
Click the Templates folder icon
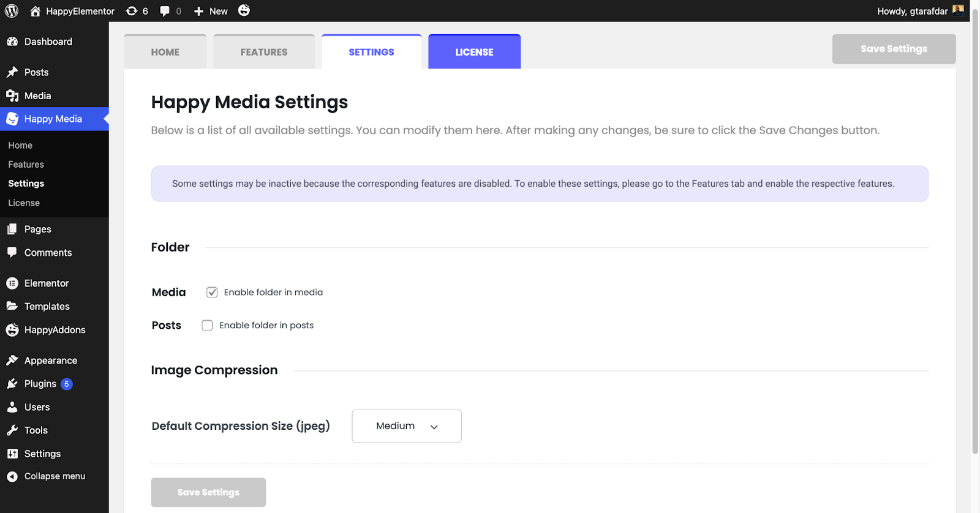[x=12, y=306]
